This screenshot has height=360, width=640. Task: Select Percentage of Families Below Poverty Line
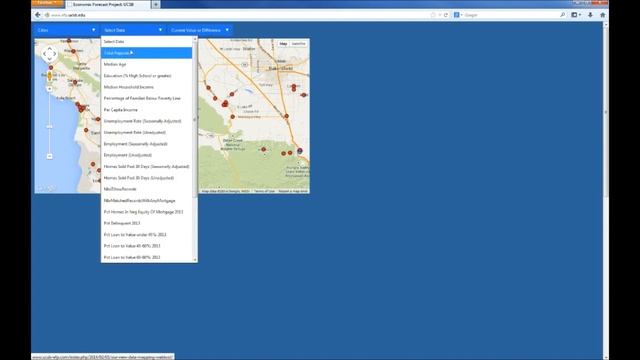click(147, 98)
